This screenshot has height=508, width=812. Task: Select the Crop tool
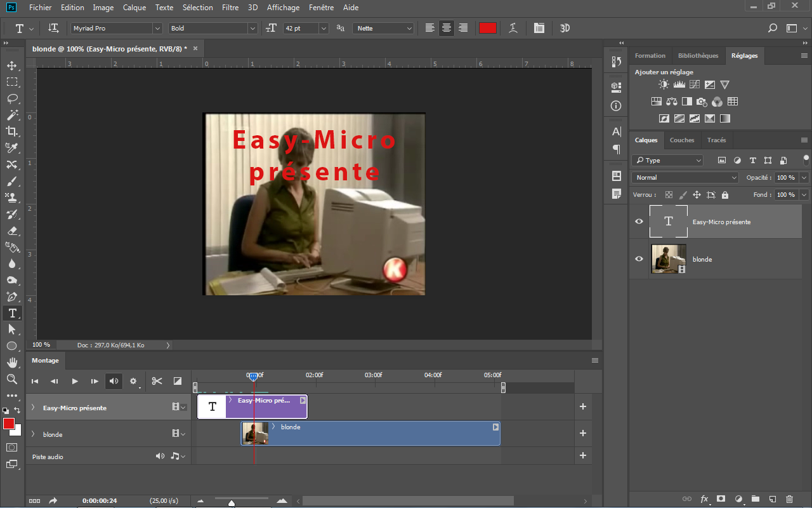pos(11,131)
